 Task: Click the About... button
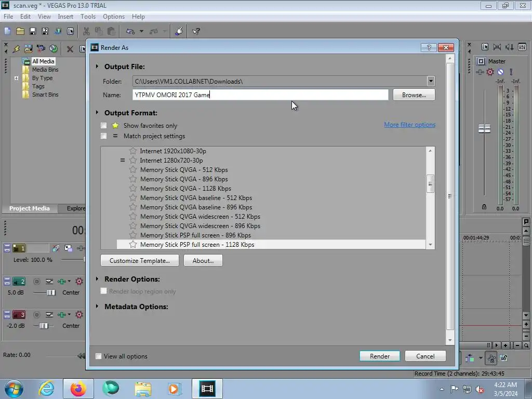(203, 261)
